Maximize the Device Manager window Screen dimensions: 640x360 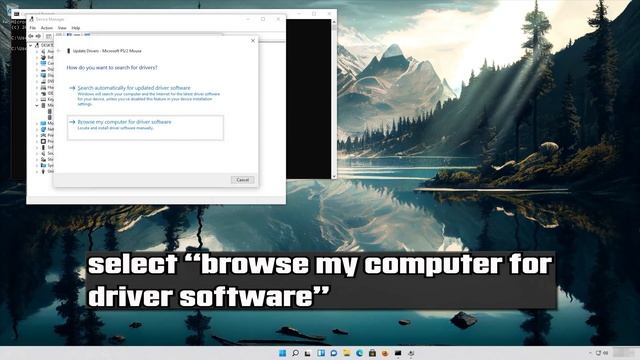[263, 19]
